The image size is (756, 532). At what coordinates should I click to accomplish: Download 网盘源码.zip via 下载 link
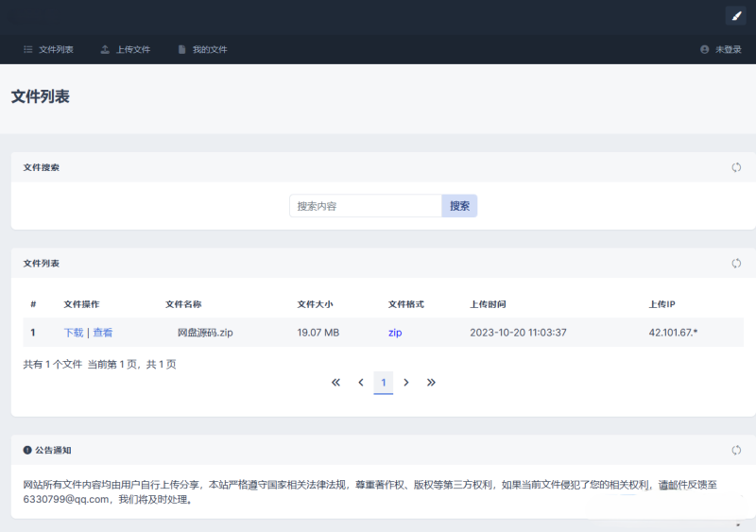(74, 333)
